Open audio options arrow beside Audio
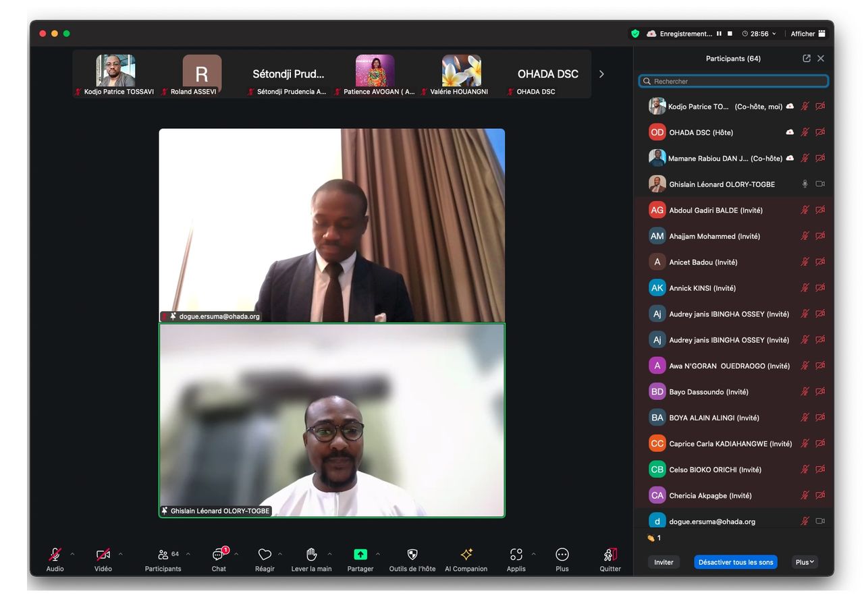 (x=72, y=555)
